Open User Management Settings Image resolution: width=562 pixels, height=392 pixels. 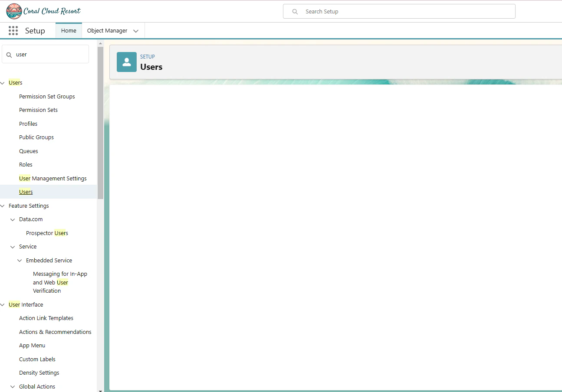[x=53, y=178]
